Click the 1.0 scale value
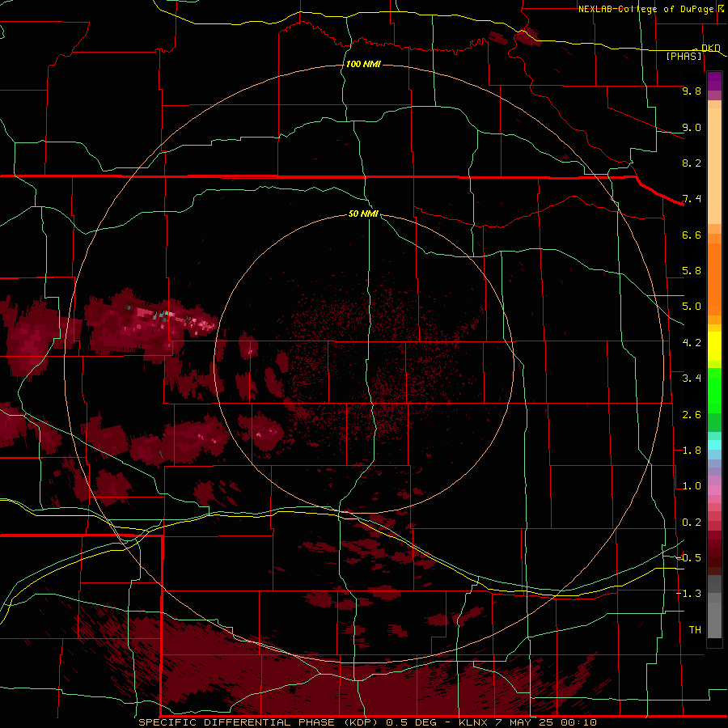The height and width of the screenshot is (728, 728). (692, 486)
